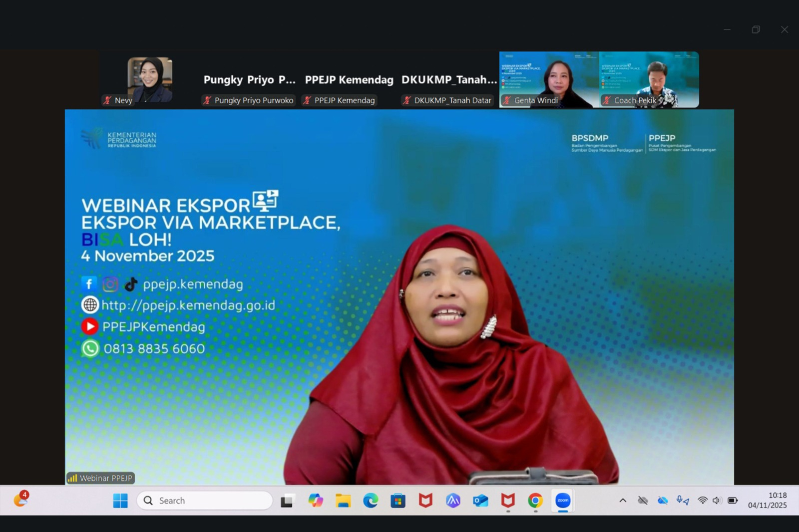
Task: Open the Copilot taskbar icon
Action: click(x=316, y=501)
